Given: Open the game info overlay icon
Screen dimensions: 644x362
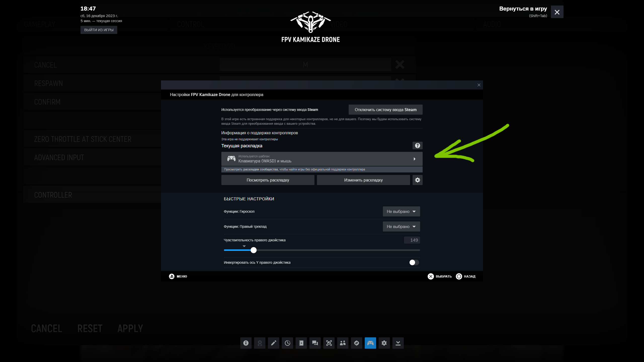Looking at the screenshot, I should coord(246,343).
